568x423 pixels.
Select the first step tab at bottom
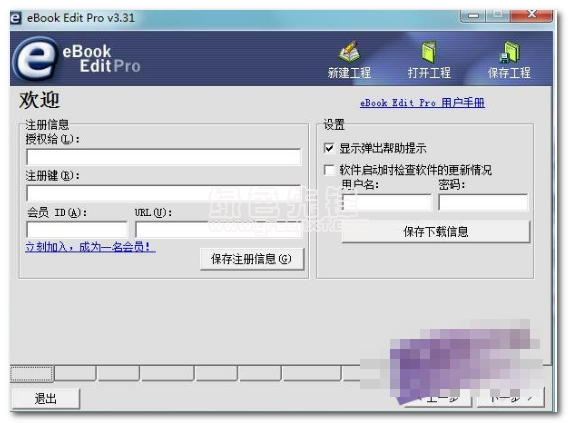click(32, 373)
